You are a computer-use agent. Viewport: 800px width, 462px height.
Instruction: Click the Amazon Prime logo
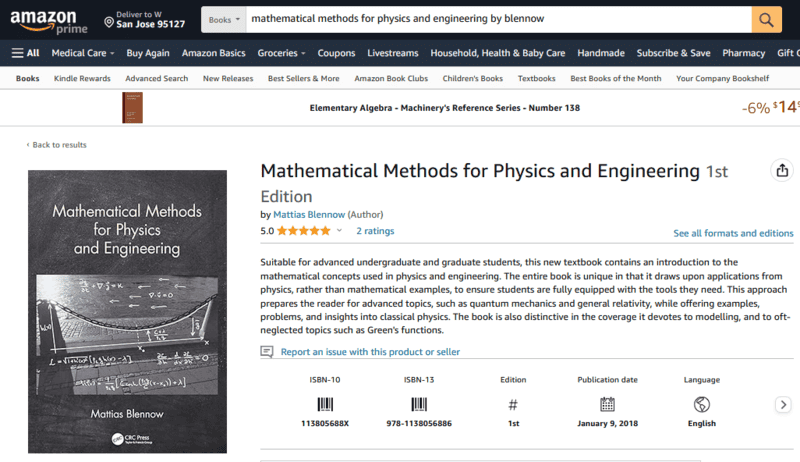(x=48, y=21)
